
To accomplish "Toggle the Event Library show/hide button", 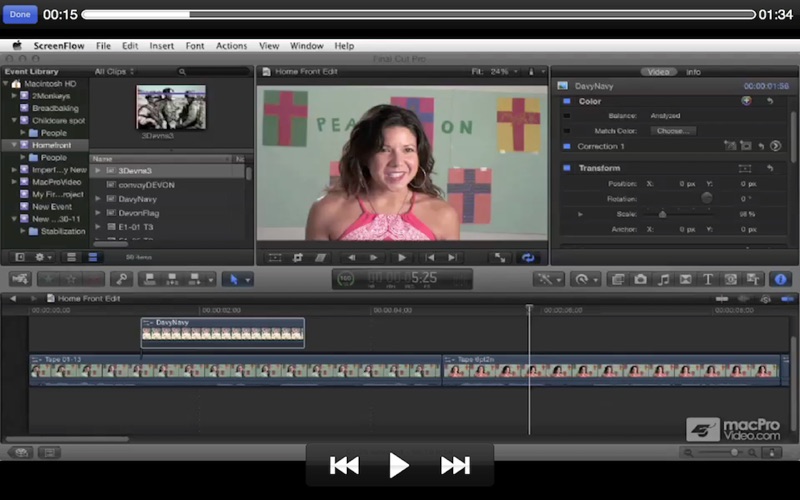I will pyautogui.click(x=19, y=257).
